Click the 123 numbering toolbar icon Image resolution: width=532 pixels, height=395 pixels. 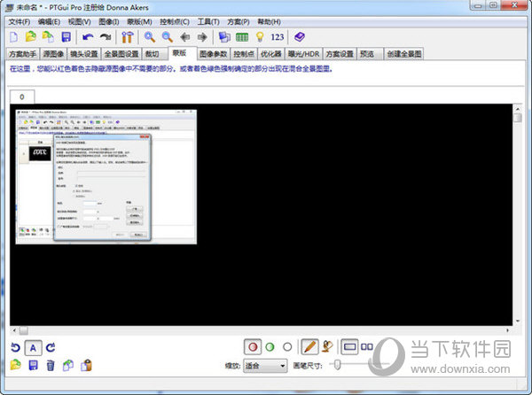click(x=278, y=37)
